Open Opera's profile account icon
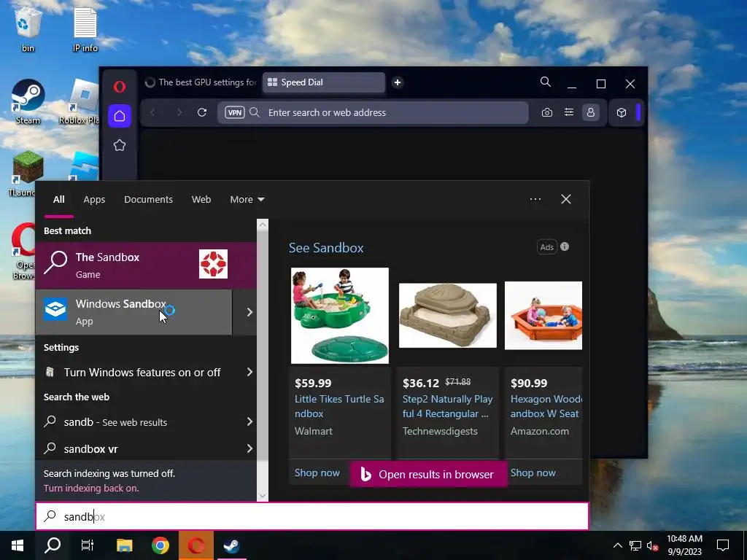The image size is (747, 560). coord(591,112)
